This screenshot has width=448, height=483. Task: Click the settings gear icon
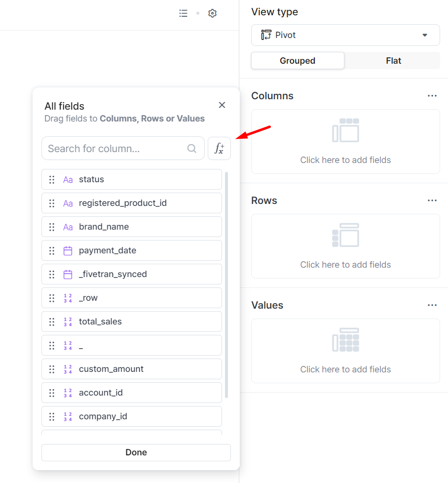[x=212, y=13]
